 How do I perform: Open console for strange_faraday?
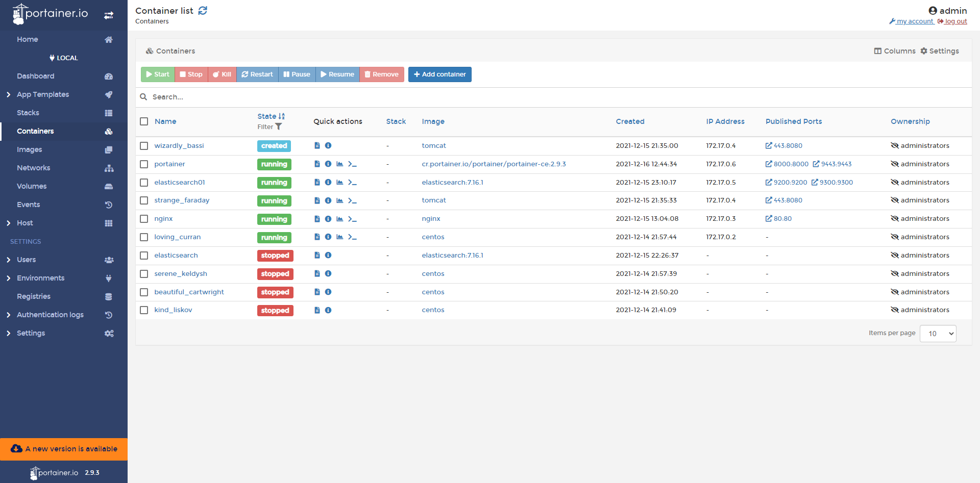[352, 200]
